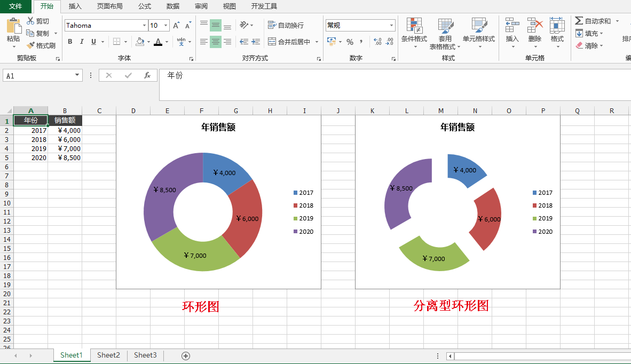Click the Paste icon
The image size is (631, 364).
tap(13, 26)
